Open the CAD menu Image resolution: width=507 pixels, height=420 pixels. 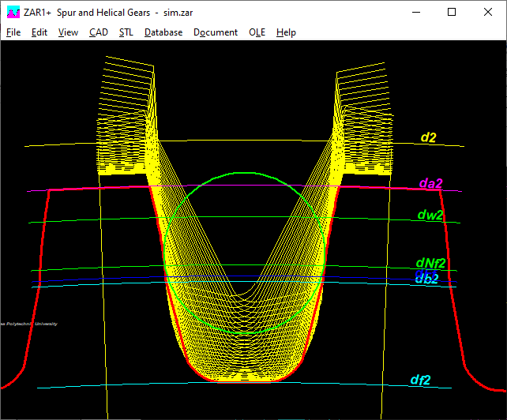[x=99, y=32]
